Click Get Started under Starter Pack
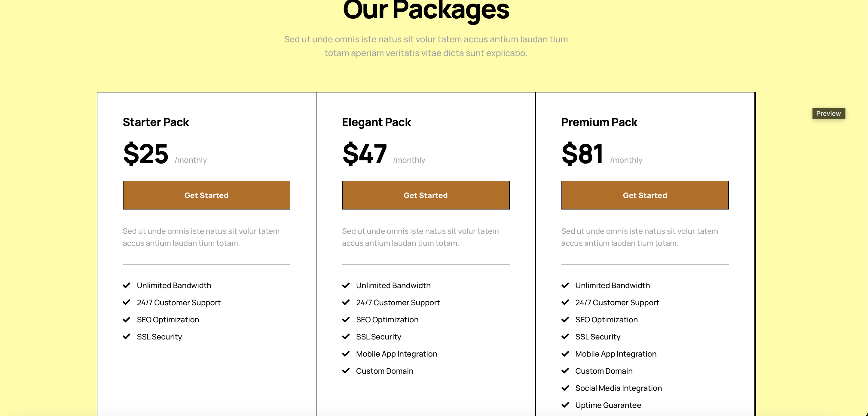Screen dimensions: 868x416 click(206, 195)
